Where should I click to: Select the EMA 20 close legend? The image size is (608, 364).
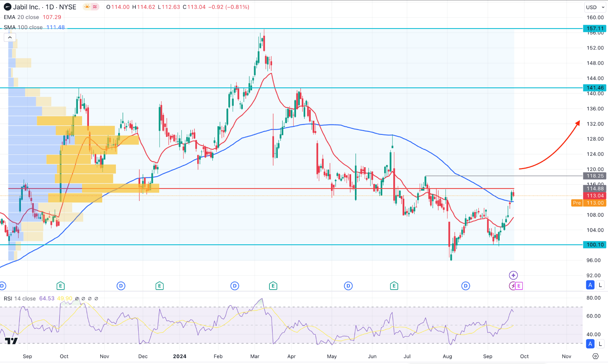(21, 17)
